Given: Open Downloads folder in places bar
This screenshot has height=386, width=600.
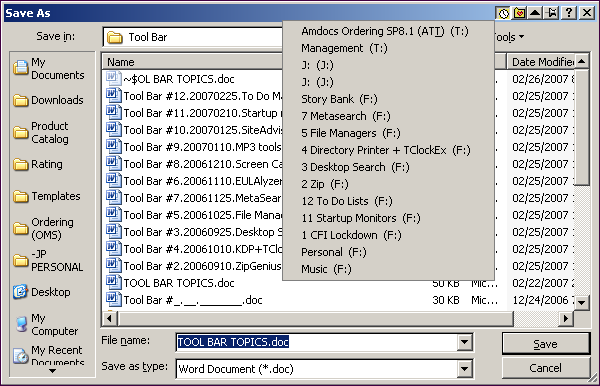Looking at the screenshot, I should [x=48, y=100].
